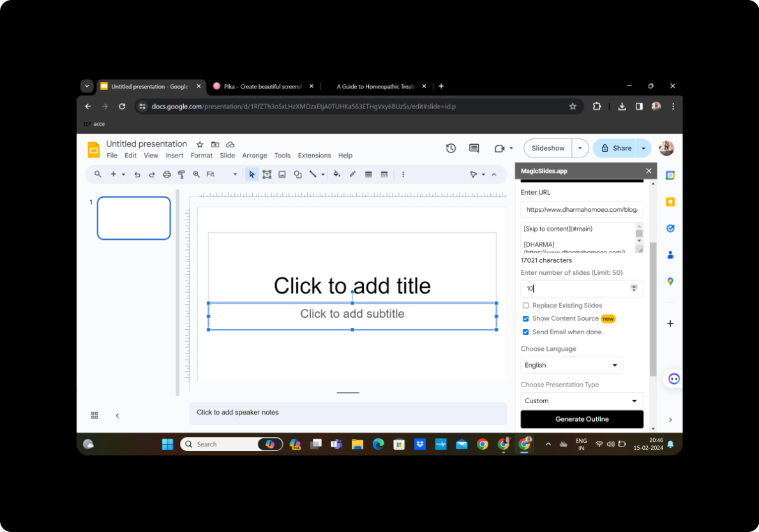
Task: Open the Insert menu
Action: (174, 156)
